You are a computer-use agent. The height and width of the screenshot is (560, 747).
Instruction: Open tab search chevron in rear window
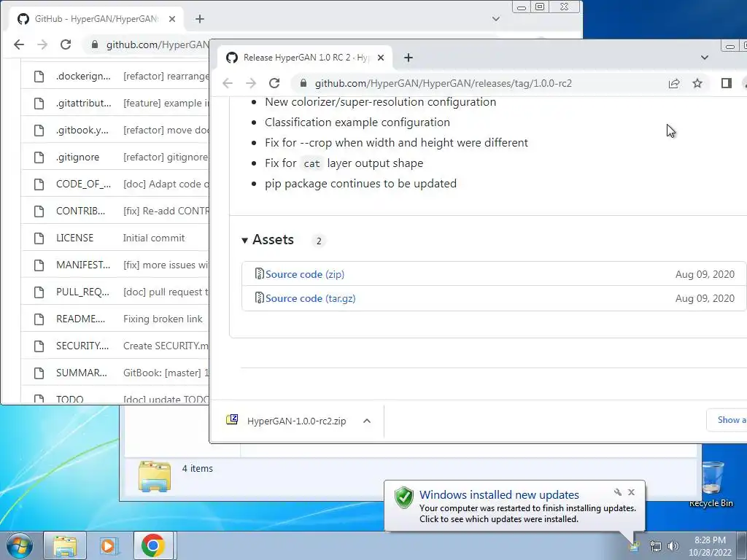point(496,19)
